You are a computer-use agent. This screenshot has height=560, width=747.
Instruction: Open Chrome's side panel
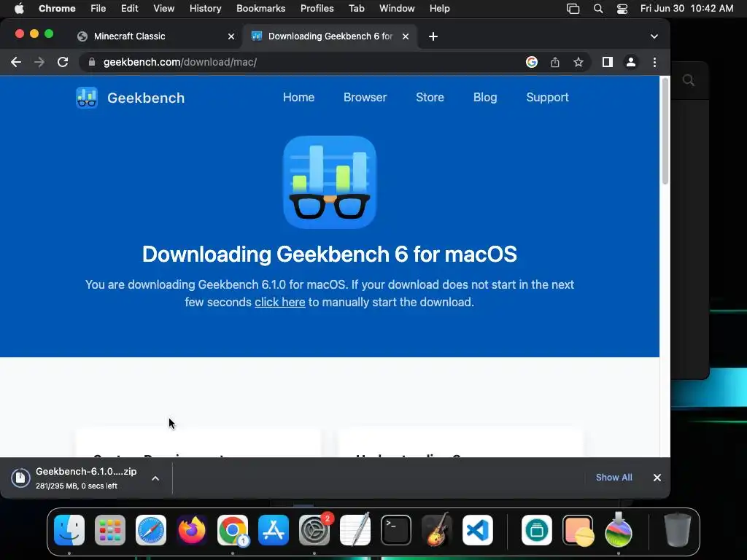(x=608, y=62)
